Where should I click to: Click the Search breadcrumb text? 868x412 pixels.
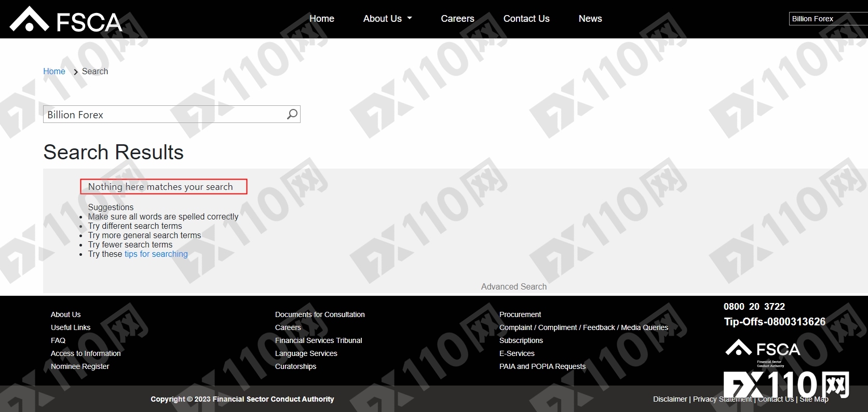(x=95, y=71)
